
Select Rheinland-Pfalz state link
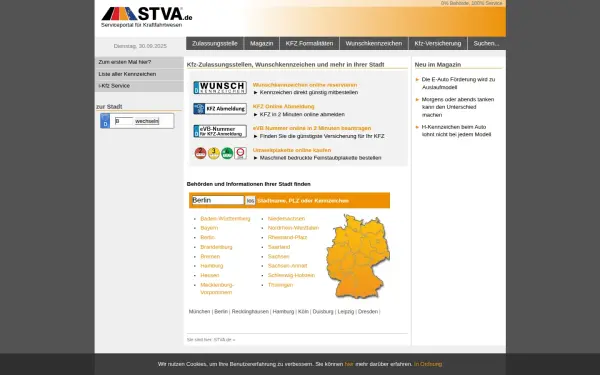pyautogui.click(x=287, y=237)
